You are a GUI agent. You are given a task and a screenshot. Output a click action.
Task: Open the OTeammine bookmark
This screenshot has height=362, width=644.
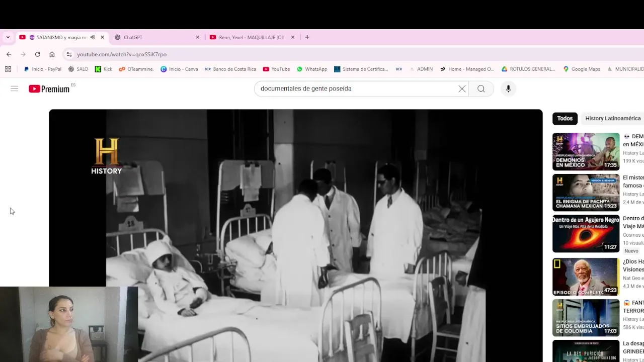(136, 69)
